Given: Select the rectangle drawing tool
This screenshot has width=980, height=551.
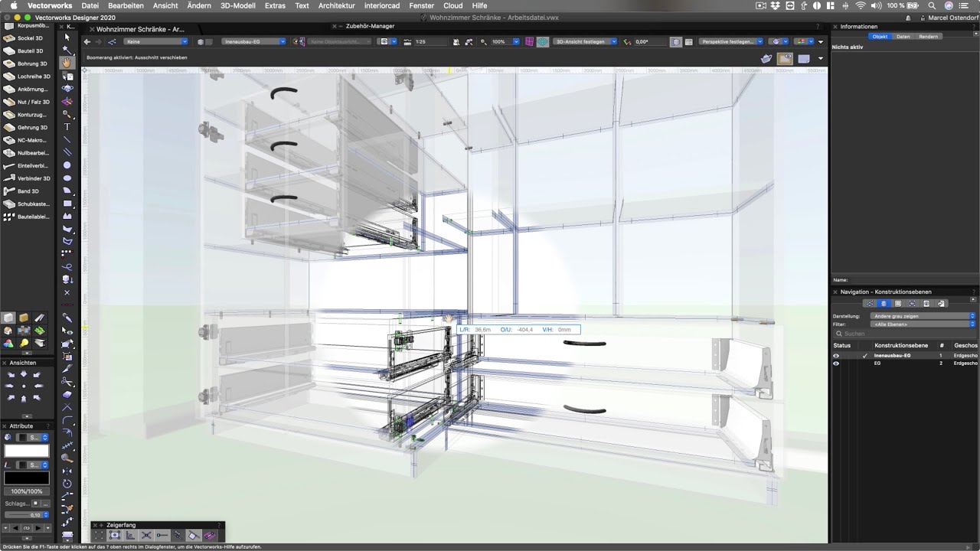Looking at the screenshot, I should click(67, 204).
